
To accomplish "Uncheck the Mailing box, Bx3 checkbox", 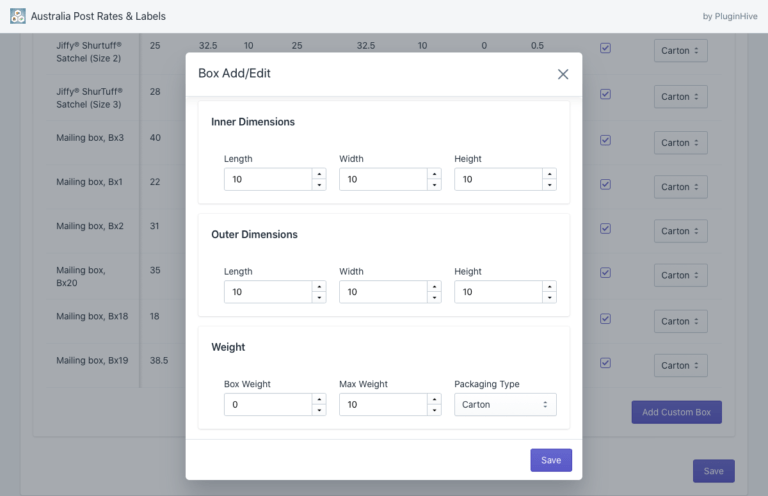I will pos(605,141).
